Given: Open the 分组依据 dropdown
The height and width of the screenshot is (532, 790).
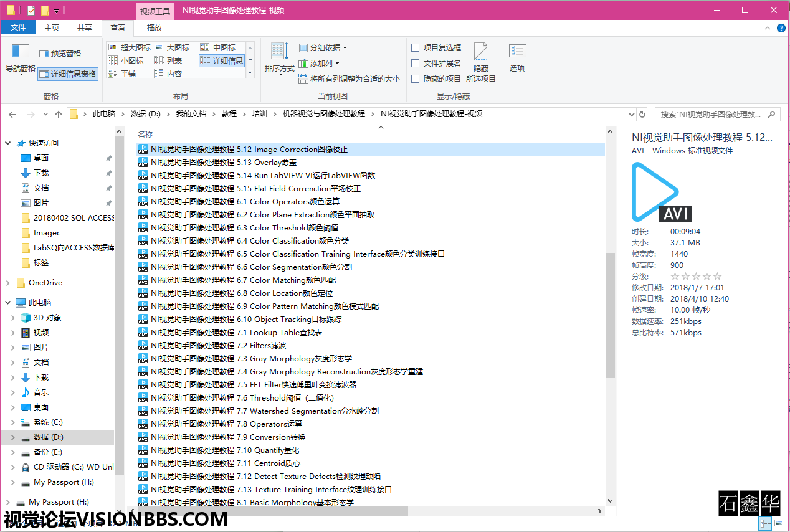Looking at the screenshot, I should click(322, 47).
